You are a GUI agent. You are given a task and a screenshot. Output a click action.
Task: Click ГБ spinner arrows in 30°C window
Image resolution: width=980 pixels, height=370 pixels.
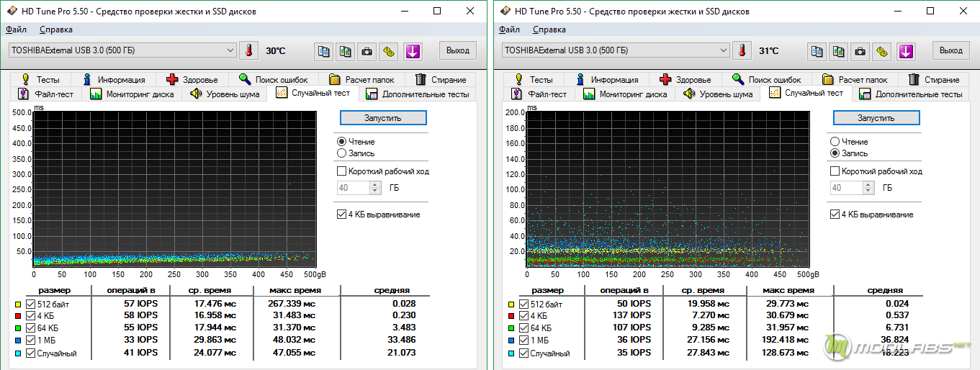pos(374,188)
